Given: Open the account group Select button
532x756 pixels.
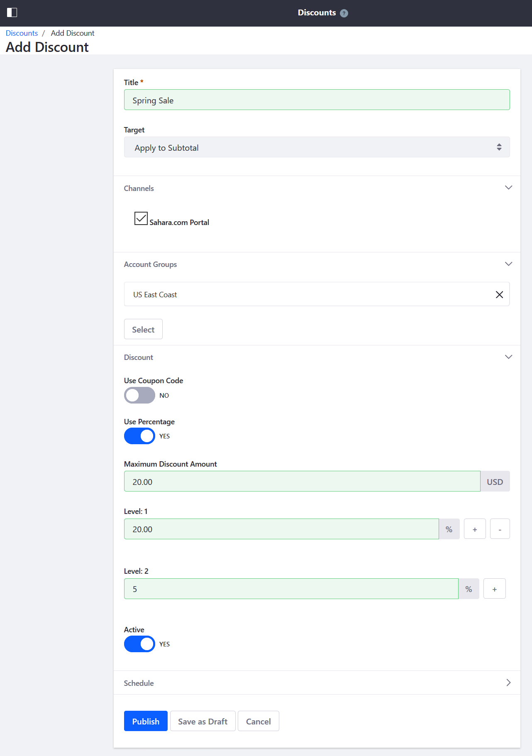Looking at the screenshot, I should [x=143, y=330].
